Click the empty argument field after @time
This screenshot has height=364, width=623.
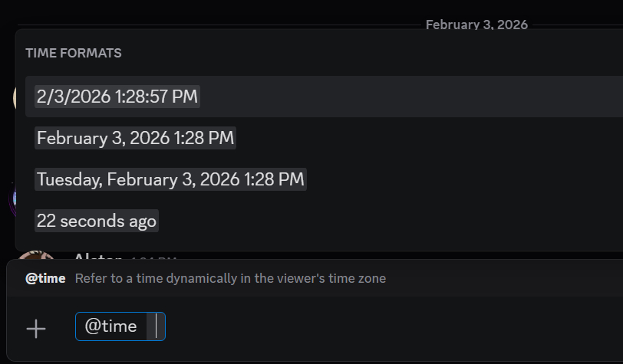[x=156, y=326]
